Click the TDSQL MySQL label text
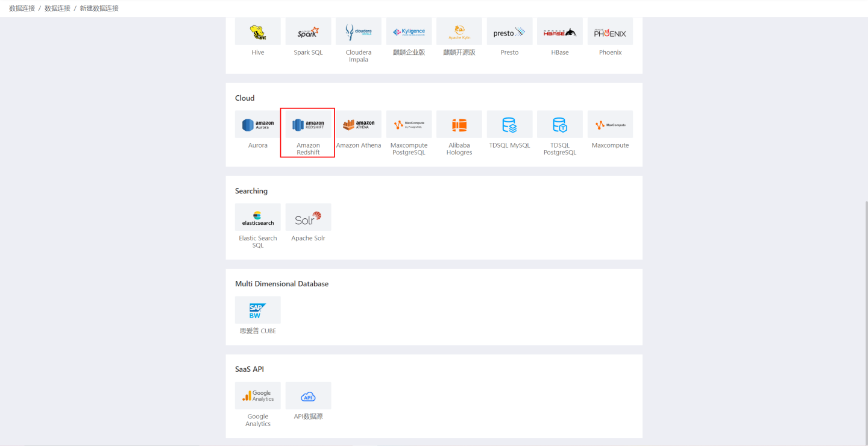 click(x=509, y=145)
